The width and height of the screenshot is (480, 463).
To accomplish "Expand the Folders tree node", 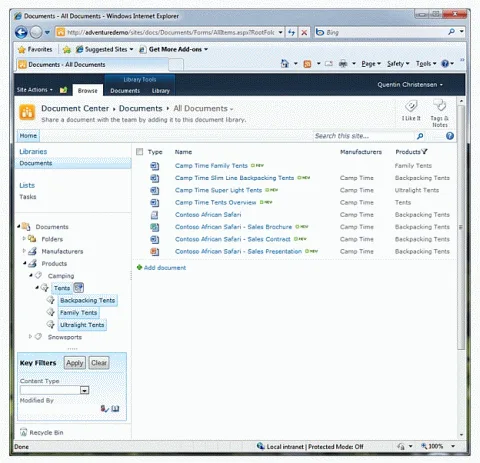I will pos(24,239).
